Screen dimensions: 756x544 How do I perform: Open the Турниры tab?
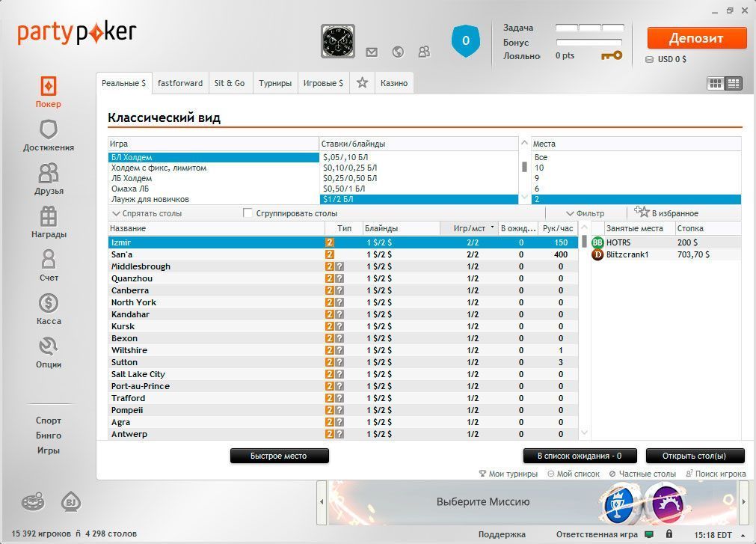[275, 83]
